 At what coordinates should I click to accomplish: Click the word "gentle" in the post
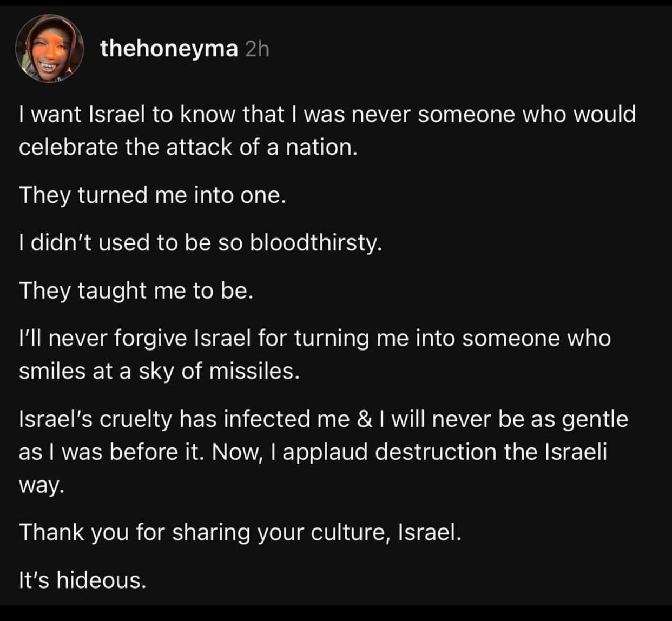(x=595, y=420)
